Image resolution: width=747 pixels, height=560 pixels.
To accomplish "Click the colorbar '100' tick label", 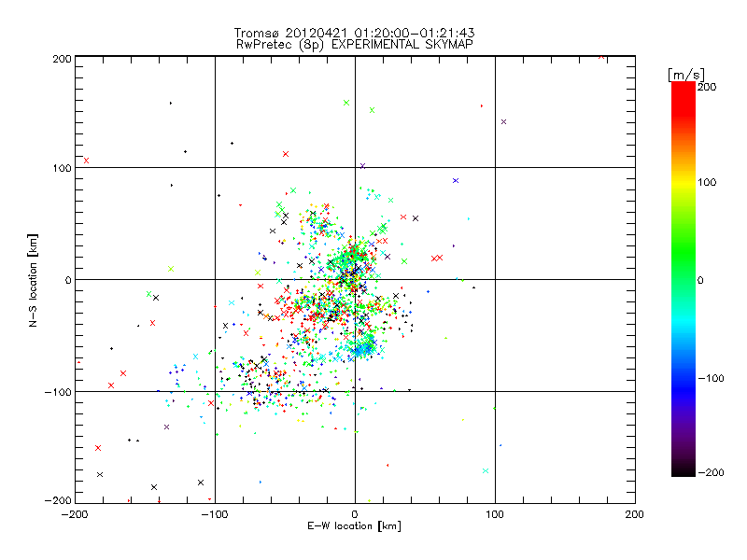I will [x=707, y=182].
